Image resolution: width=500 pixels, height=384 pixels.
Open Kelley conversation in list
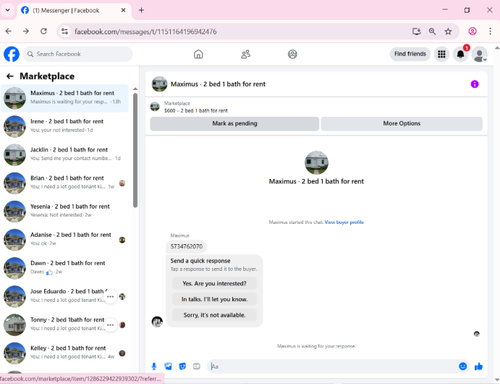click(x=65, y=353)
